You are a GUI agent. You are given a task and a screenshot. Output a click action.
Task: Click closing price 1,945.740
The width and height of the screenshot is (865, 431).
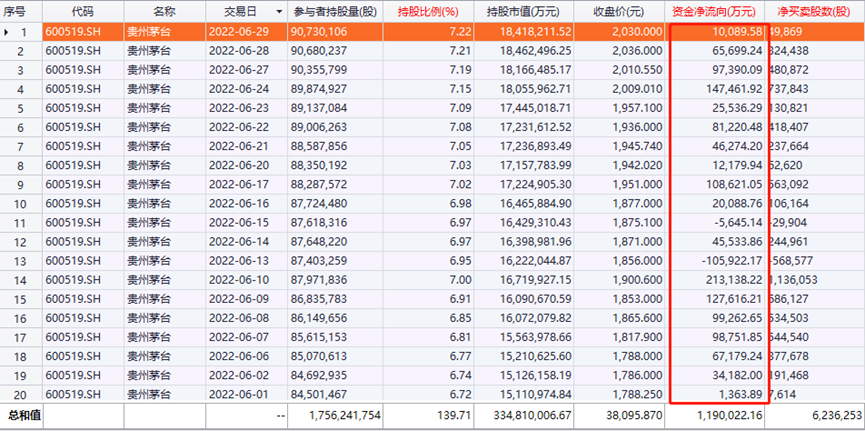(637, 146)
